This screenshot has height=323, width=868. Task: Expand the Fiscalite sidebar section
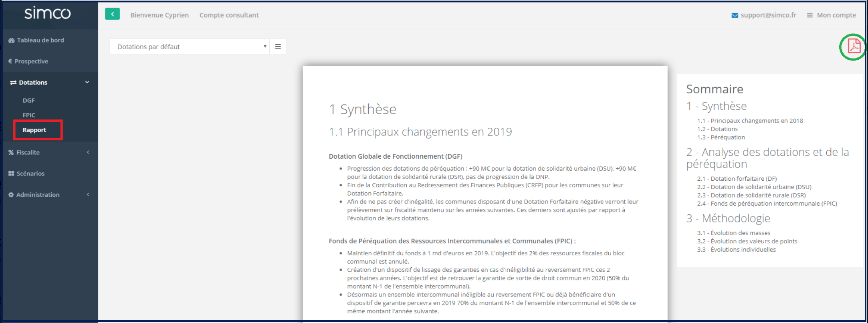[x=88, y=152]
